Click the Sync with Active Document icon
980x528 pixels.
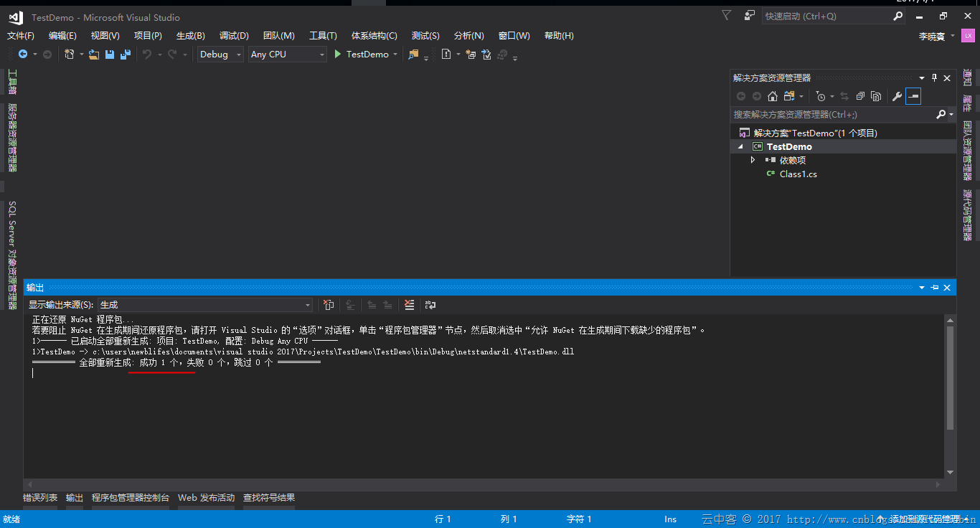pyautogui.click(x=844, y=96)
